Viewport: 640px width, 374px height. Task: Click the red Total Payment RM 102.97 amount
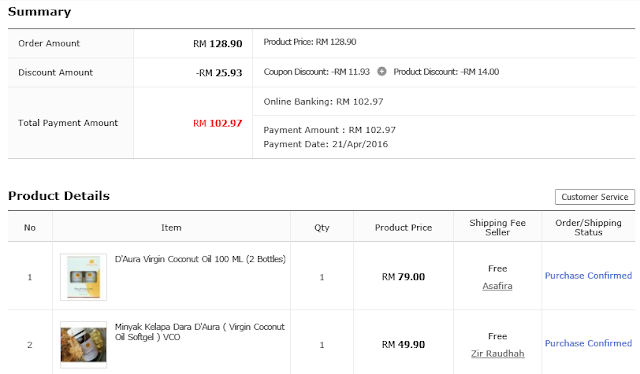(218, 123)
